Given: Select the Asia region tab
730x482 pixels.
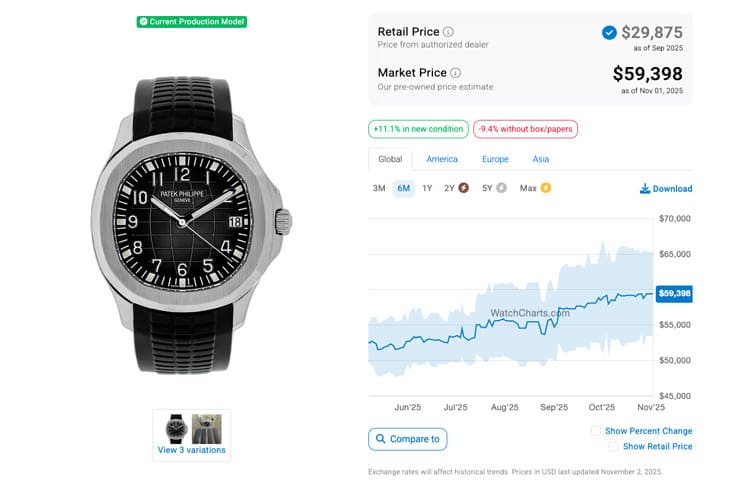Looking at the screenshot, I should tap(540, 159).
